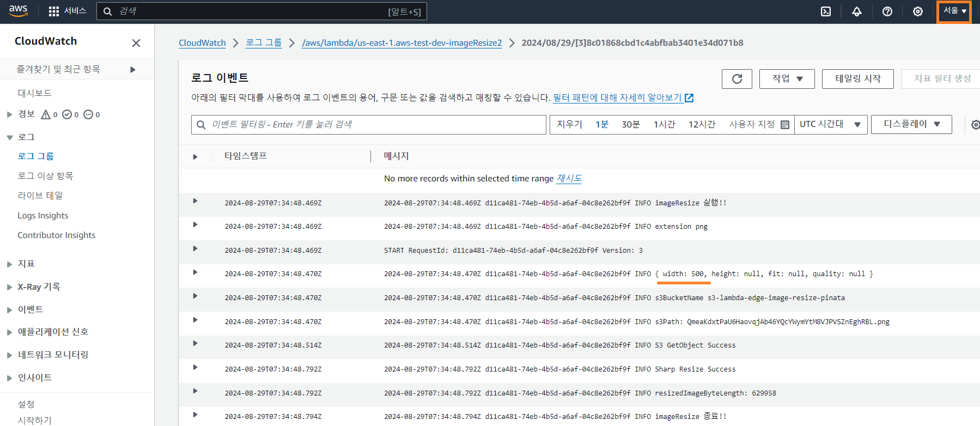The image size is (980, 426).
Task: Click the alarm warning triangle icon
Action: [46, 114]
